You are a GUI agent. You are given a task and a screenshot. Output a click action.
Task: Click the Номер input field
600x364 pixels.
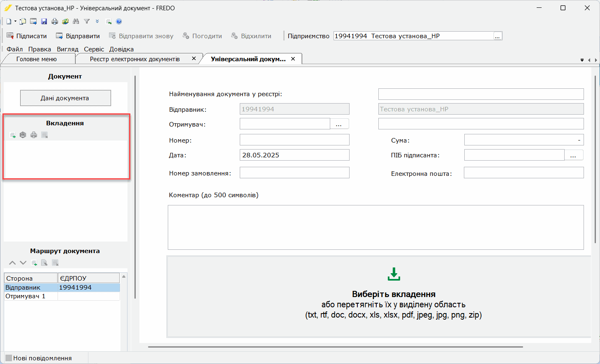coord(294,140)
